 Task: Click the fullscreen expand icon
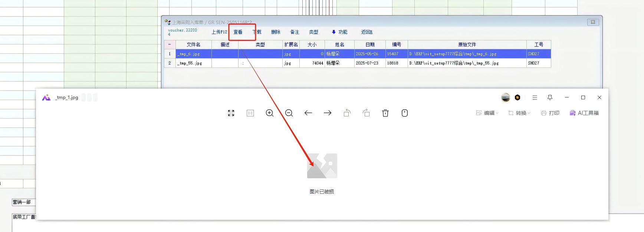pos(231,113)
